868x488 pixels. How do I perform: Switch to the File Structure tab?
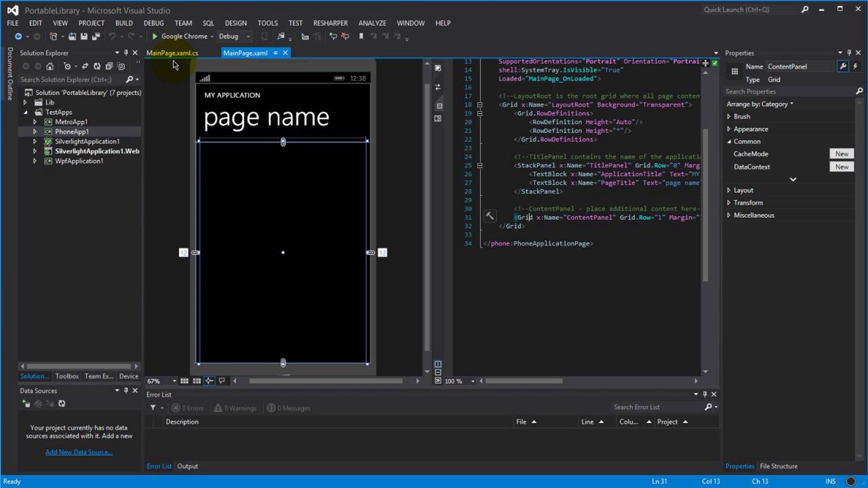778,466
